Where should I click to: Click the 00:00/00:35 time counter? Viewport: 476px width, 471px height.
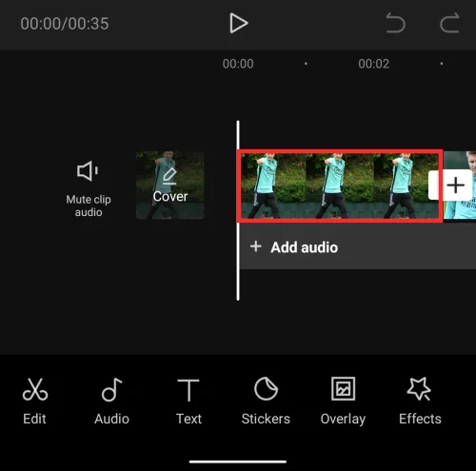point(65,24)
